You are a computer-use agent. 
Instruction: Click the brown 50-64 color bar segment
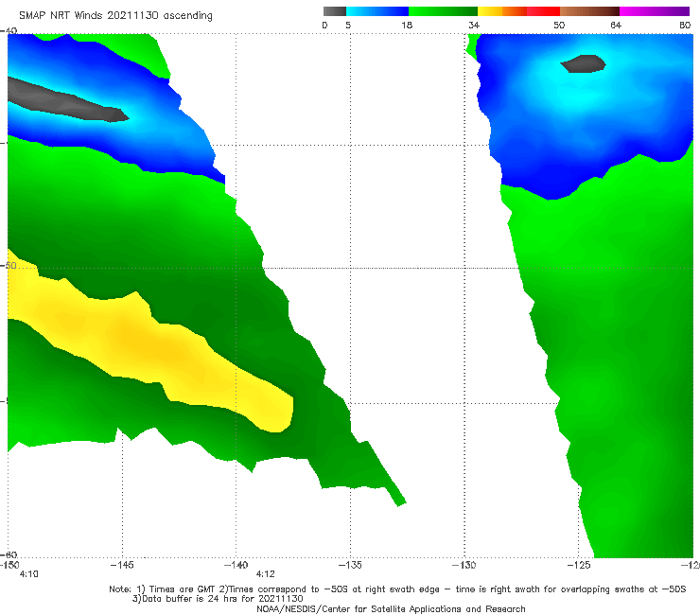tap(589, 11)
